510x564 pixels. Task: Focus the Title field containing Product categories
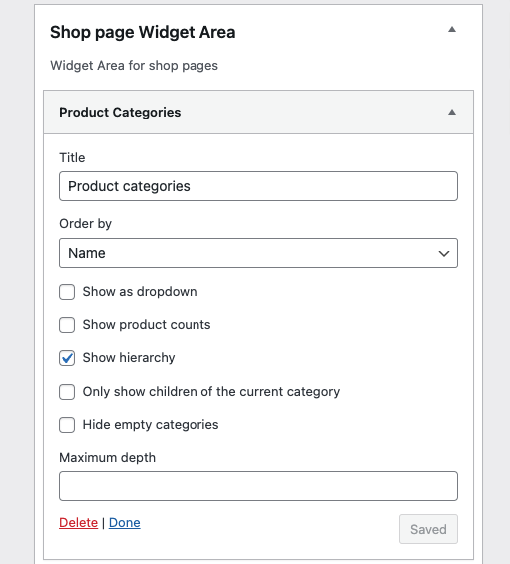[258, 186]
